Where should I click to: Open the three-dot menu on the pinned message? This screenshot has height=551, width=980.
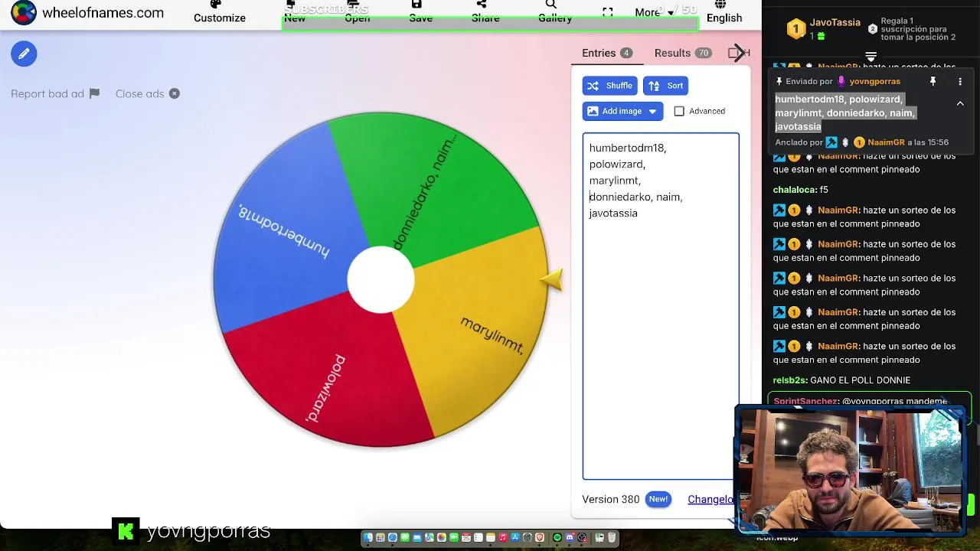point(960,81)
